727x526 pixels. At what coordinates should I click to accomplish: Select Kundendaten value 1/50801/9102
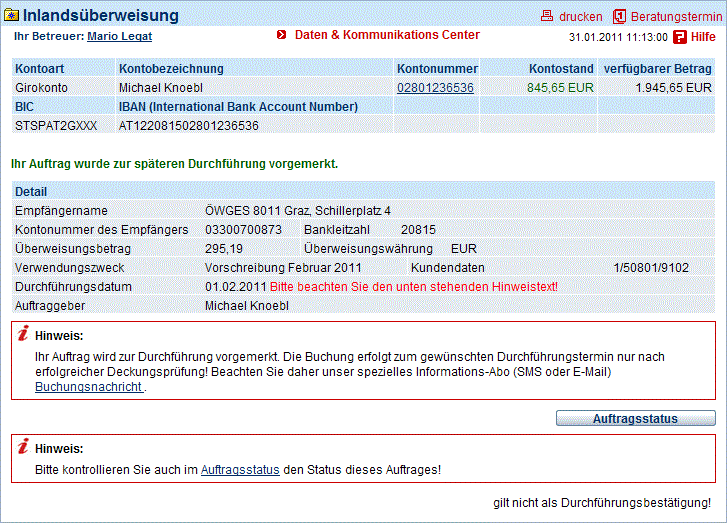651,268
